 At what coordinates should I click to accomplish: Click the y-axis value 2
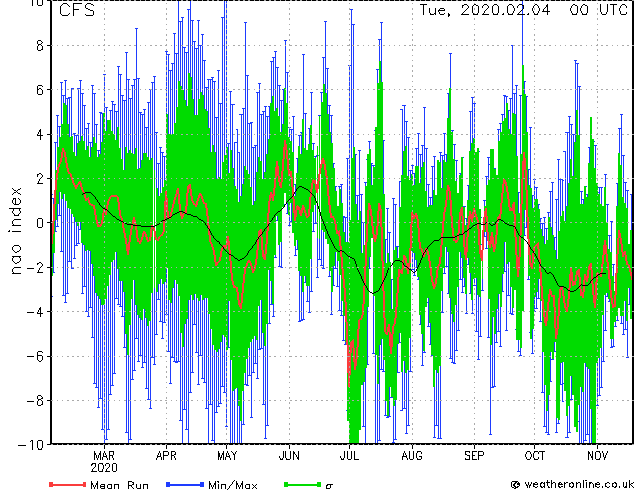coord(40,179)
